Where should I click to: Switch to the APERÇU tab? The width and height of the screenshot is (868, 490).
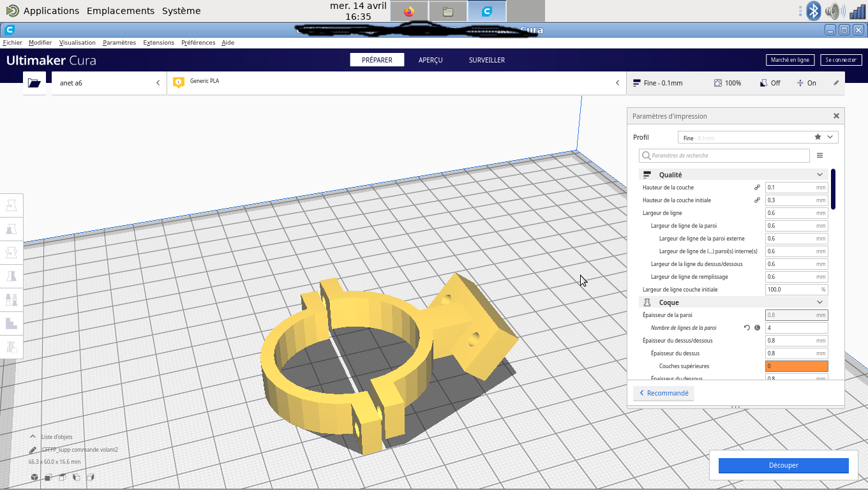pos(431,60)
